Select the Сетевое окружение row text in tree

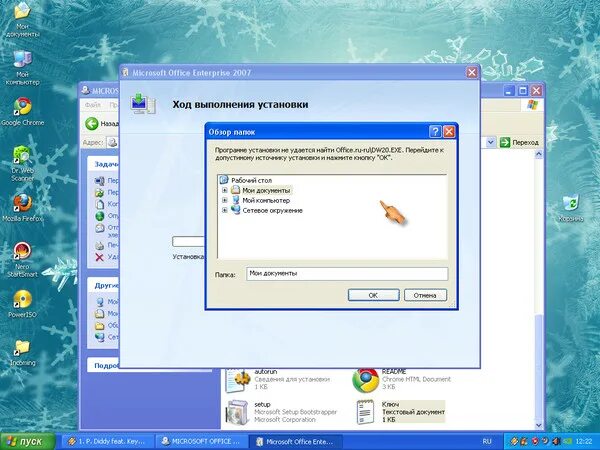[272, 210]
